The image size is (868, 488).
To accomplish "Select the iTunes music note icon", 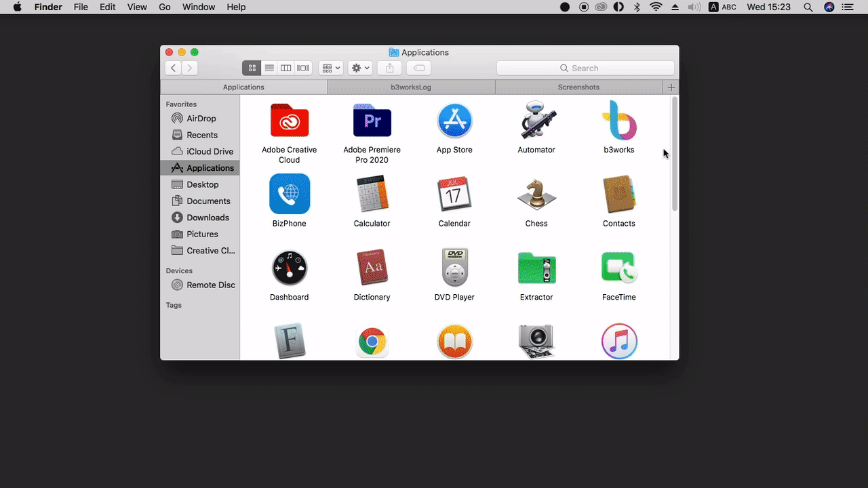I will click(x=619, y=342).
